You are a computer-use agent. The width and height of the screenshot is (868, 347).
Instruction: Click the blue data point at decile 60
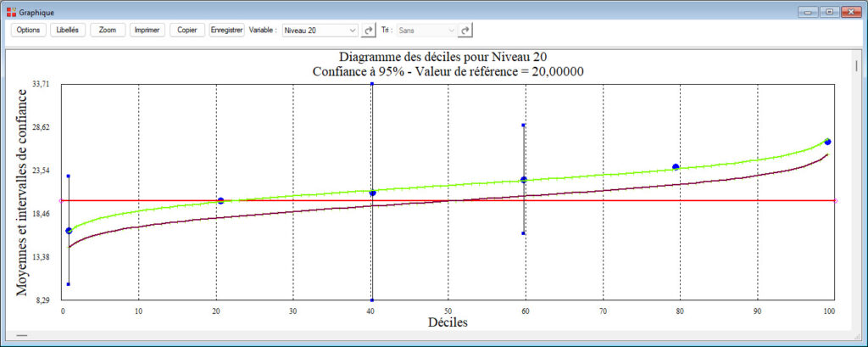pos(524,179)
